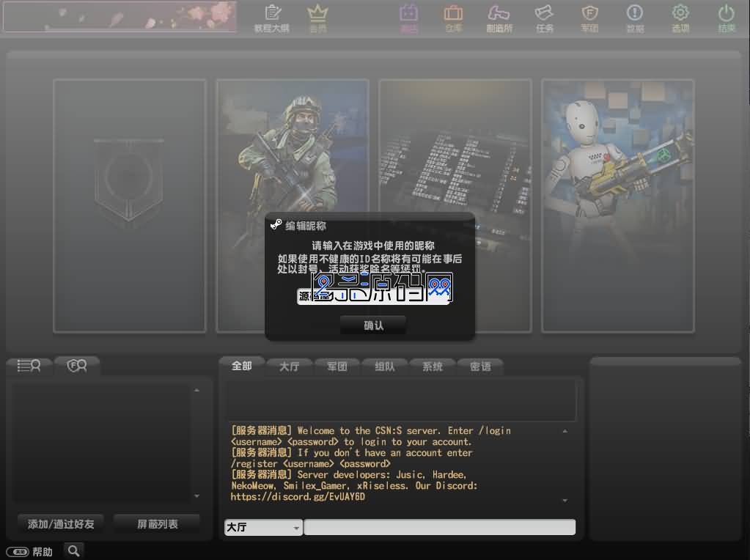Select the 系统 chat tab
Image resolution: width=750 pixels, height=560 pixels.
(433, 366)
